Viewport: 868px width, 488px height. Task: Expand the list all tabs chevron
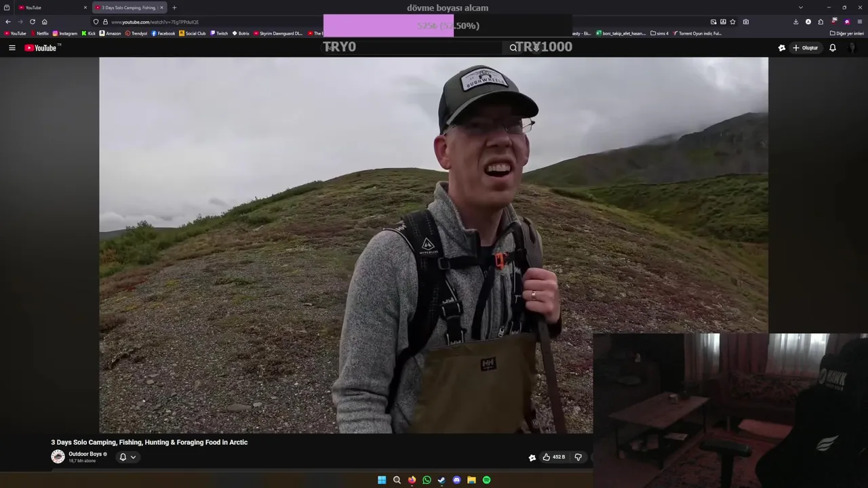click(800, 7)
